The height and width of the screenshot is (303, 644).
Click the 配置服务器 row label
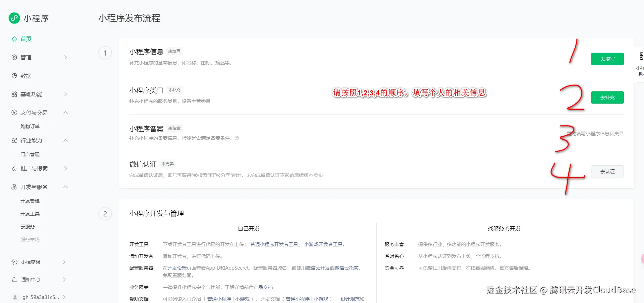tap(141, 268)
